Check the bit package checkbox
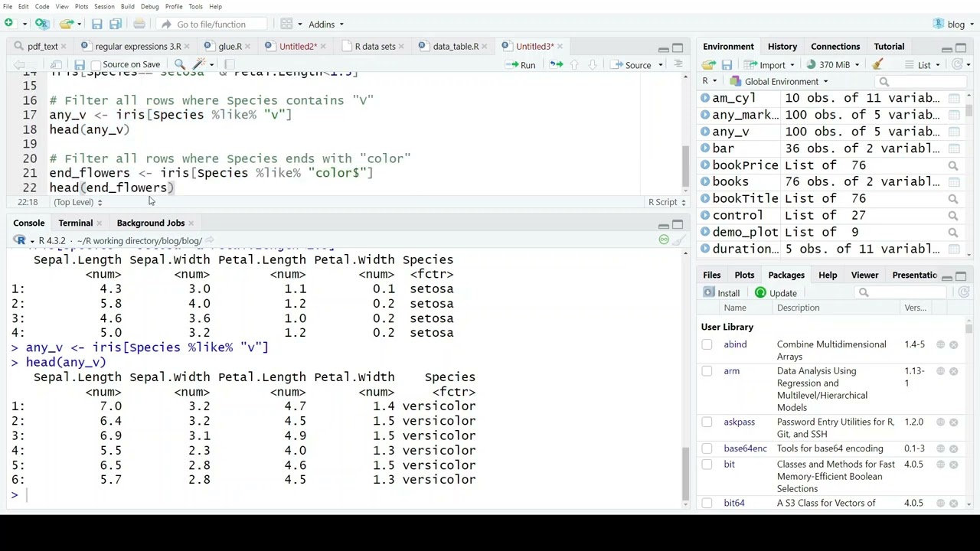 tap(707, 465)
